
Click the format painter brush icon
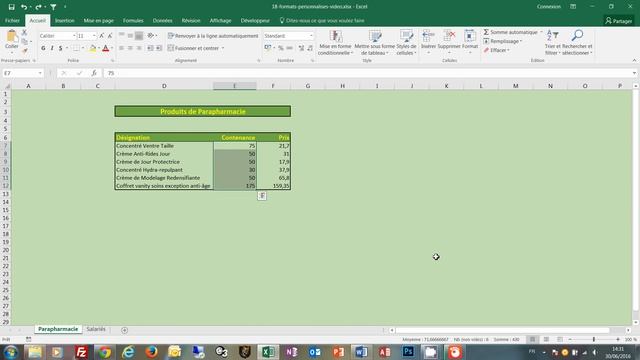click(24, 51)
